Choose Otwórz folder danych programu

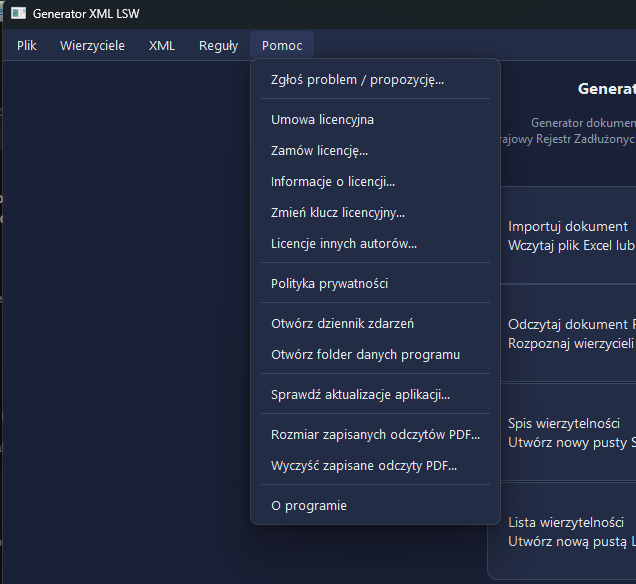[x=376, y=354]
